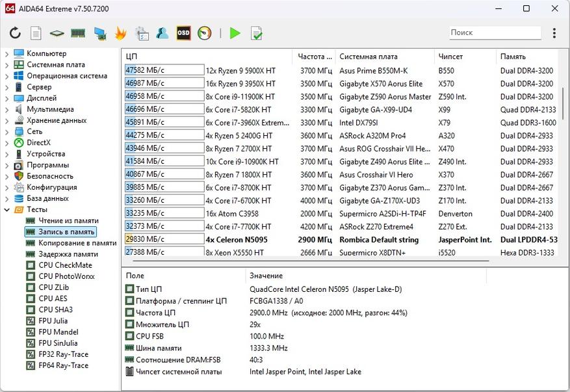Expand the Сеть tree node

pos(6,132)
